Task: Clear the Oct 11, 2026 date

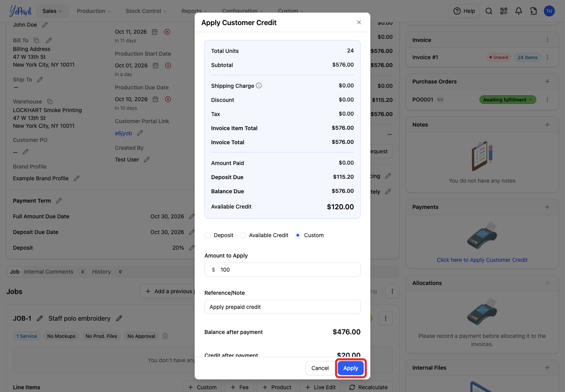Action: [167, 32]
